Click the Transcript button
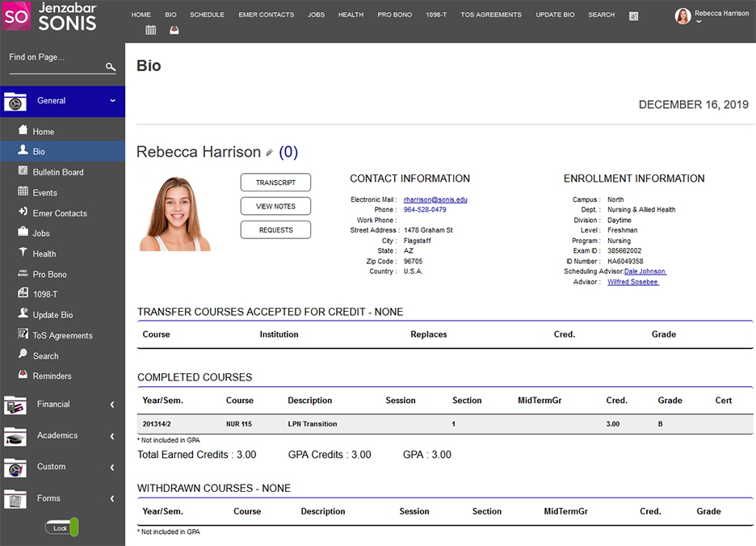This screenshot has width=756, height=546. pyautogui.click(x=275, y=183)
